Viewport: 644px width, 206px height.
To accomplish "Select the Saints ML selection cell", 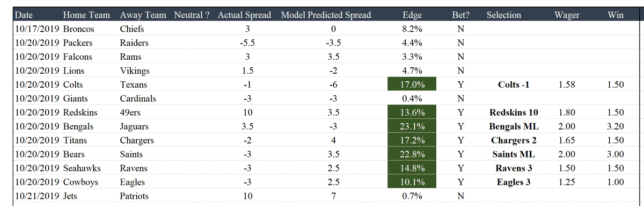I will click(514, 154).
